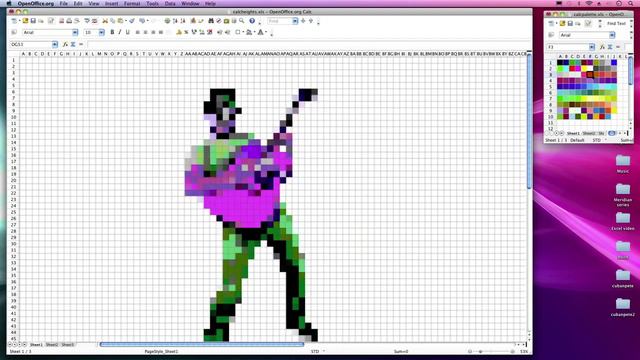Open the OpenOffice.org application menu
The width and height of the screenshot is (640, 360).
pos(36,3)
